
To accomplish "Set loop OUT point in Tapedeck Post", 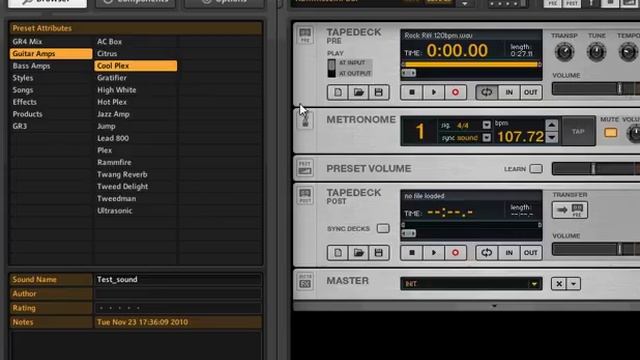I will pyautogui.click(x=531, y=253).
